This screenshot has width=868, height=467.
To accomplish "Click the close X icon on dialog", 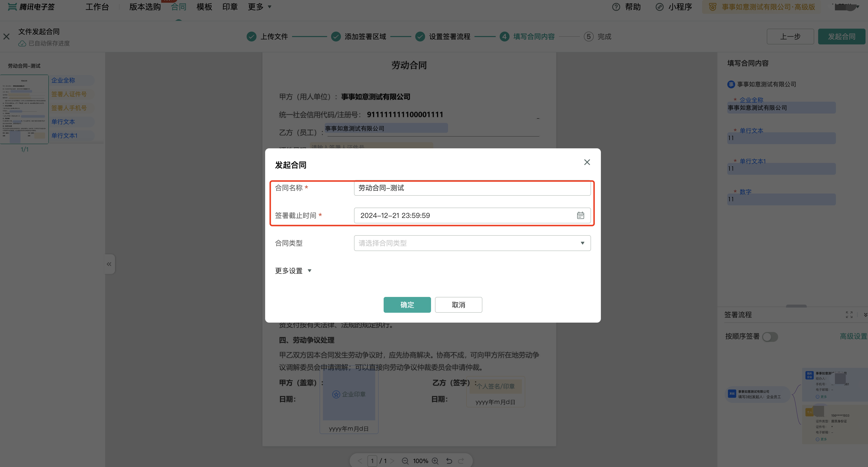I will pos(587,162).
